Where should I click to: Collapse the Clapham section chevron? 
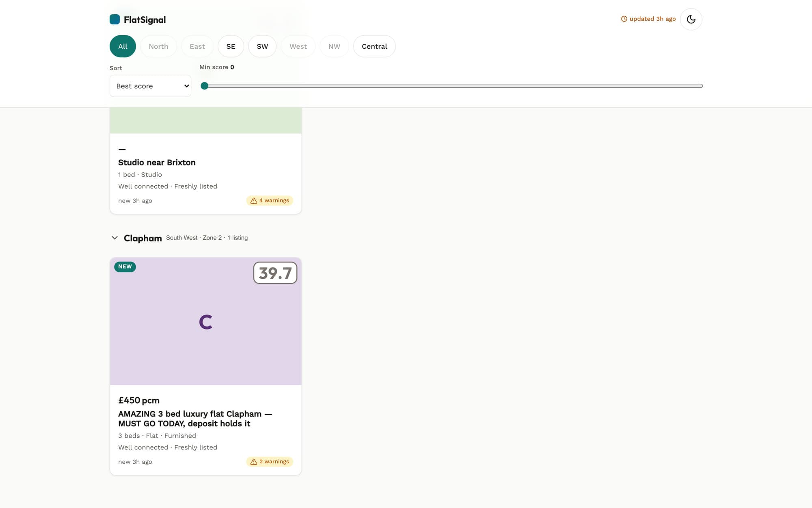[x=114, y=238]
